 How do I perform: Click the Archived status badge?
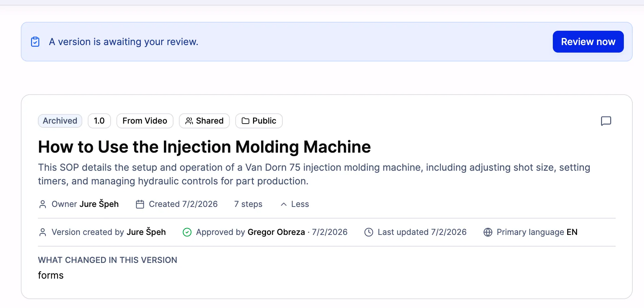click(x=60, y=121)
